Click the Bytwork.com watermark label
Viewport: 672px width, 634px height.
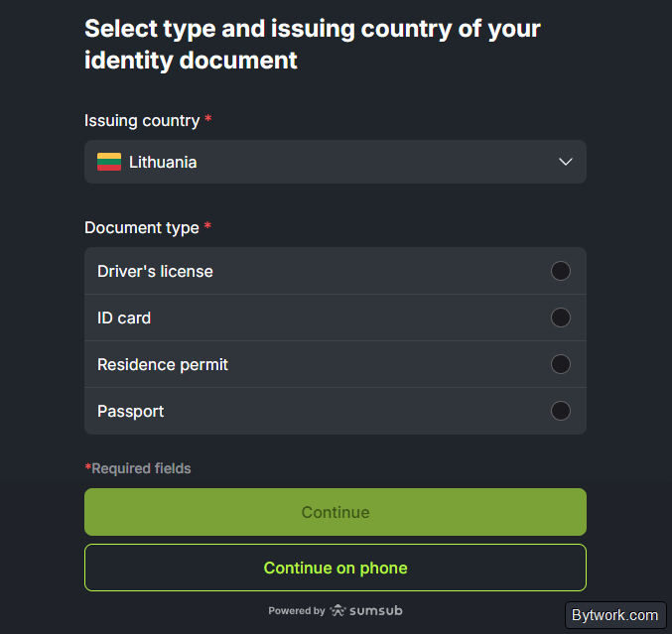pyautogui.click(x=614, y=615)
